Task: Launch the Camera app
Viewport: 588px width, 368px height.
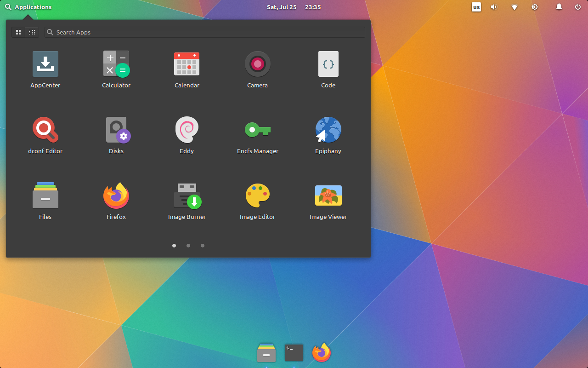Action: point(258,64)
